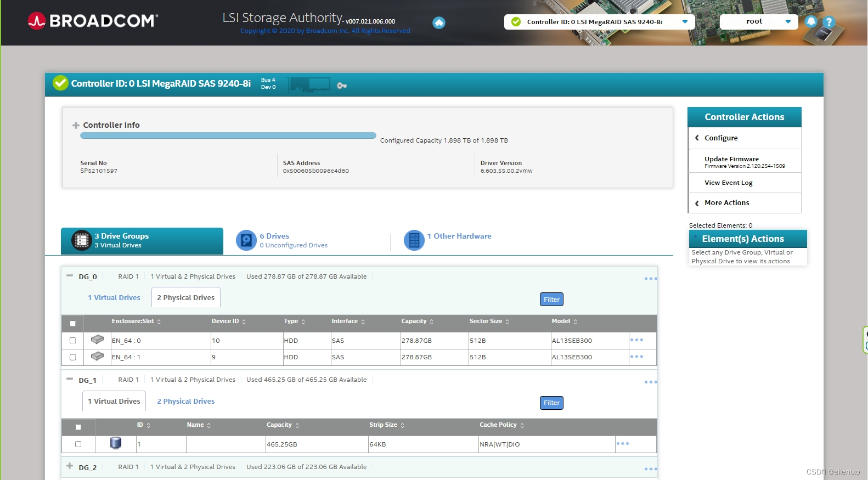Click AL13SEB300 model for drive EN_64 : 0
868x480 pixels.
(572, 341)
